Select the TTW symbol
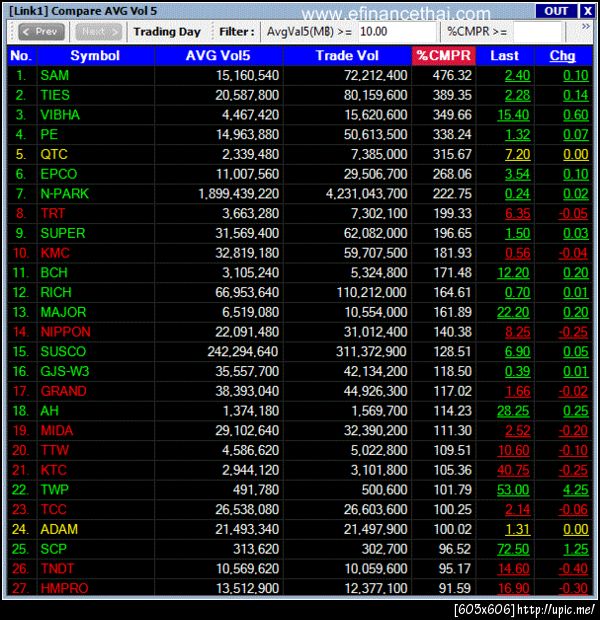The height and width of the screenshot is (620, 600). click(55, 450)
